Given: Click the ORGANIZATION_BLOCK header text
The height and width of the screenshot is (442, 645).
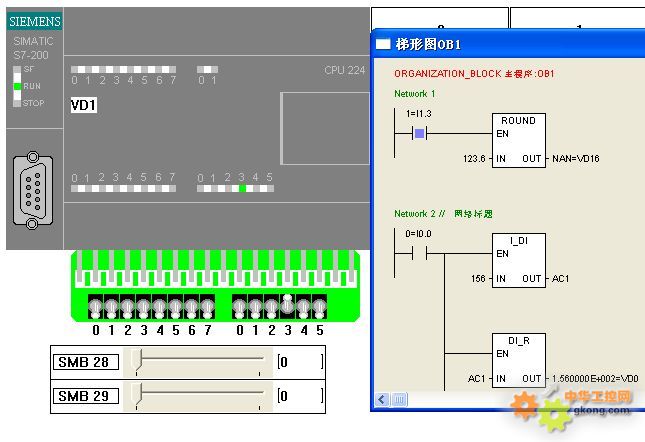Looking at the screenshot, I should [x=474, y=74].
